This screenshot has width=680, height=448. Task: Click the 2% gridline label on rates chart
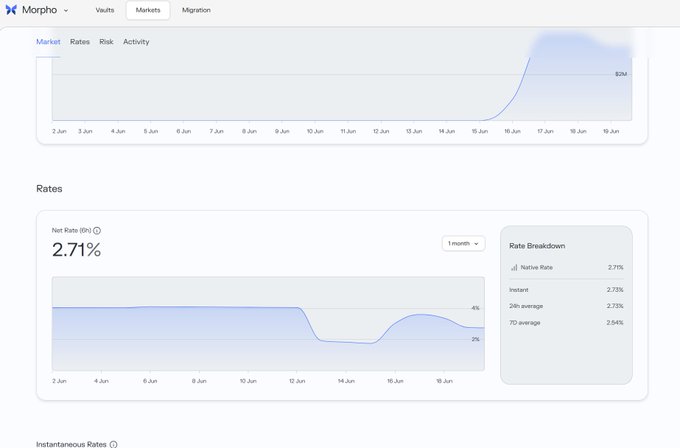[x=475, y=339]
